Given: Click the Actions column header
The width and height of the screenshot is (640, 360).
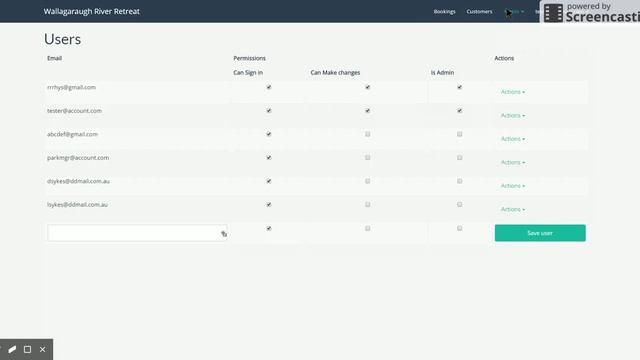Looking at the screenshot, I should tap(504, 58).
